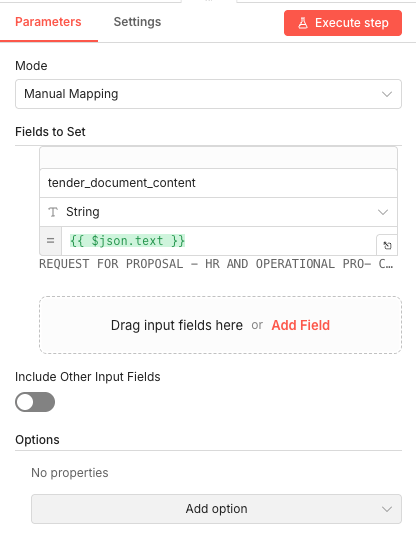Click the Add Field link
The height and width of the screenshot is (551, 416).
click(300, 325)
